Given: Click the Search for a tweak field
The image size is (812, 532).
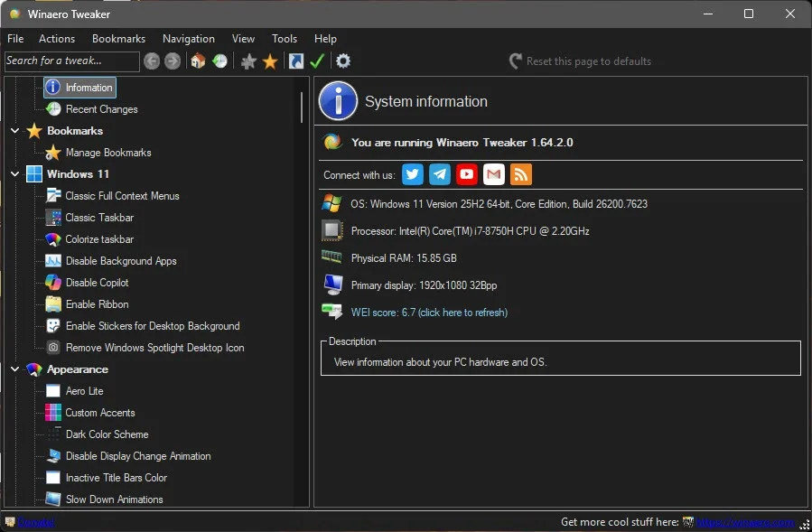Looking at the screenshot, I should pos(71,61).
